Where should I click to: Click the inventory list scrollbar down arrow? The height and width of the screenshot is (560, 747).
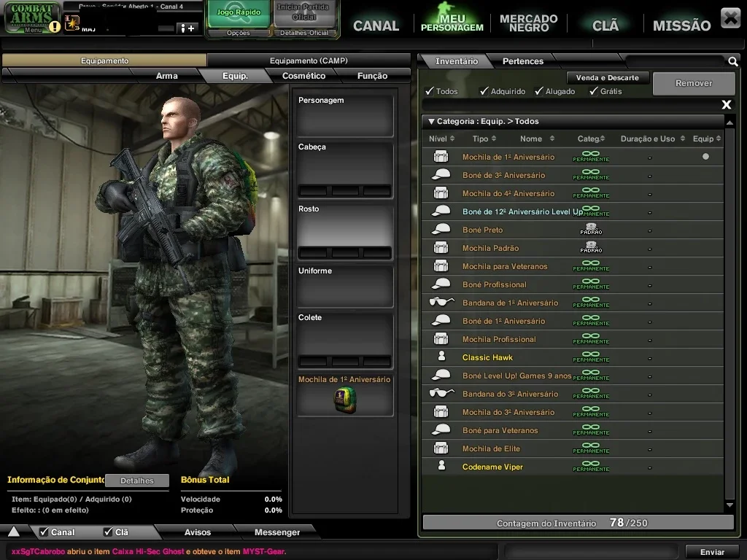pyautogui.click(x=729, y=505)
